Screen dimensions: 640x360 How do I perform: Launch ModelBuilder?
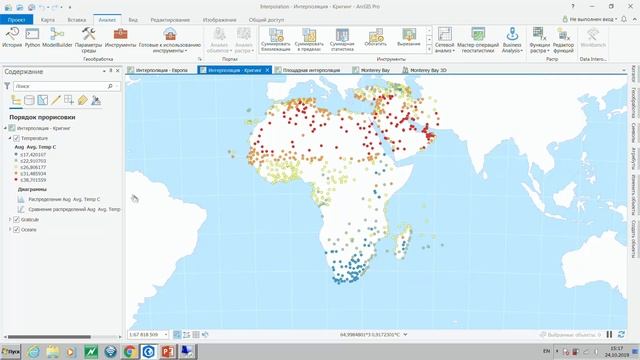tap(57, 38)
